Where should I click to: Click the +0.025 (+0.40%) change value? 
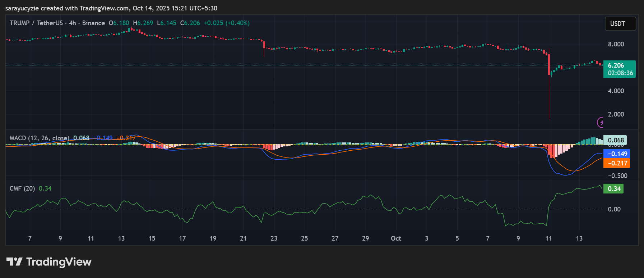coord(227,23)
